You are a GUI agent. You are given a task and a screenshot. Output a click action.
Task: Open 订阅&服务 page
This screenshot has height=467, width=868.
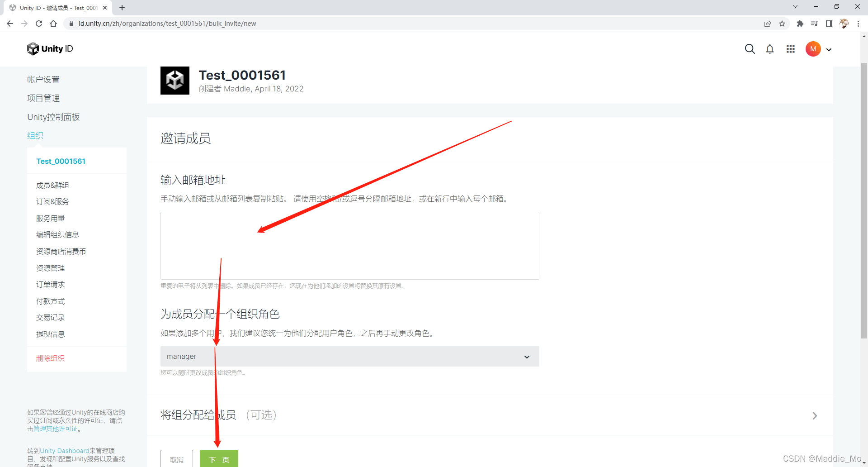coord(52,201)
